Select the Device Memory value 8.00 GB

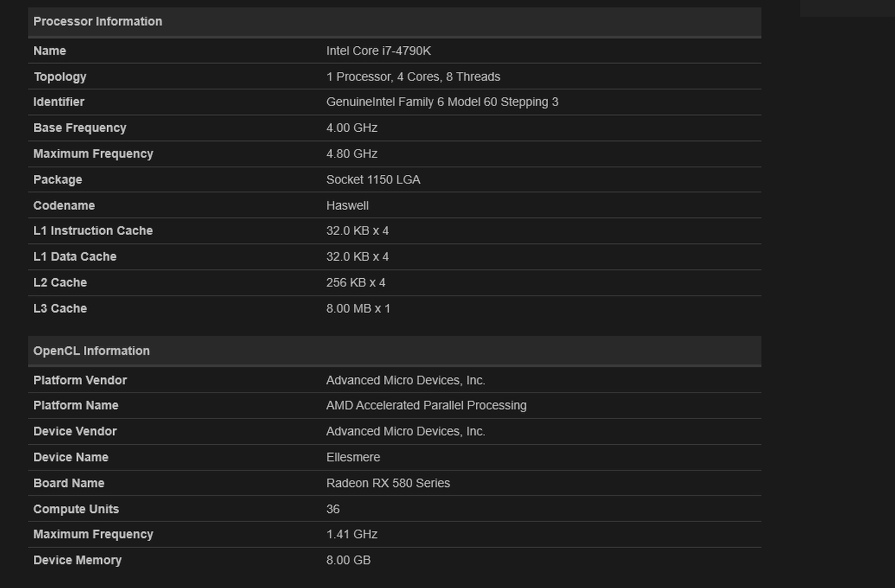click(348, 560)
